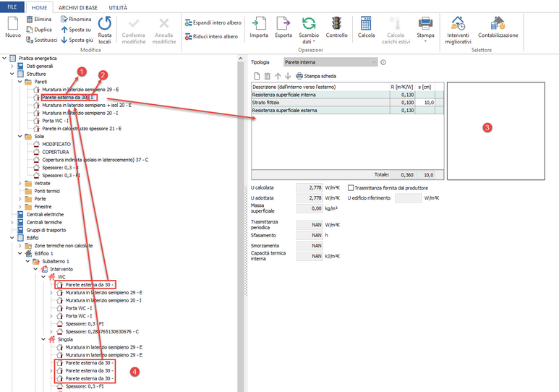Select the Strato fittizio table row
Screen dimensions: 559x392
point(347,103)
